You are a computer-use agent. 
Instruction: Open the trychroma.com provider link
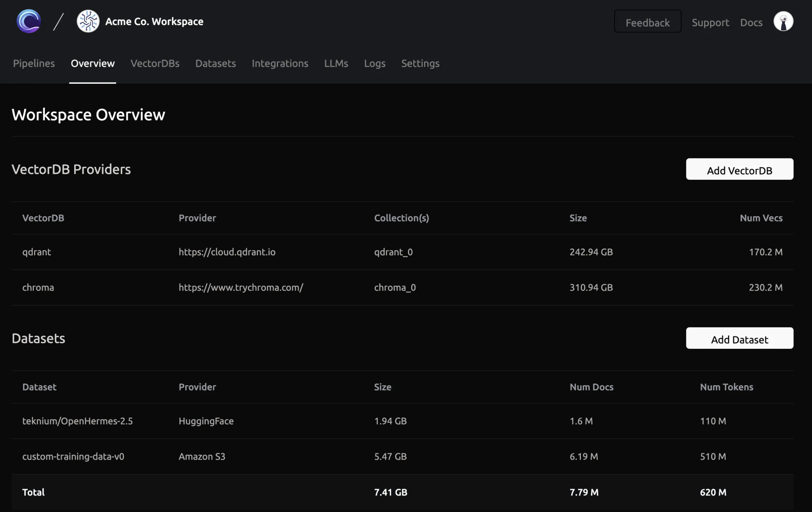[x=241, y=287]
